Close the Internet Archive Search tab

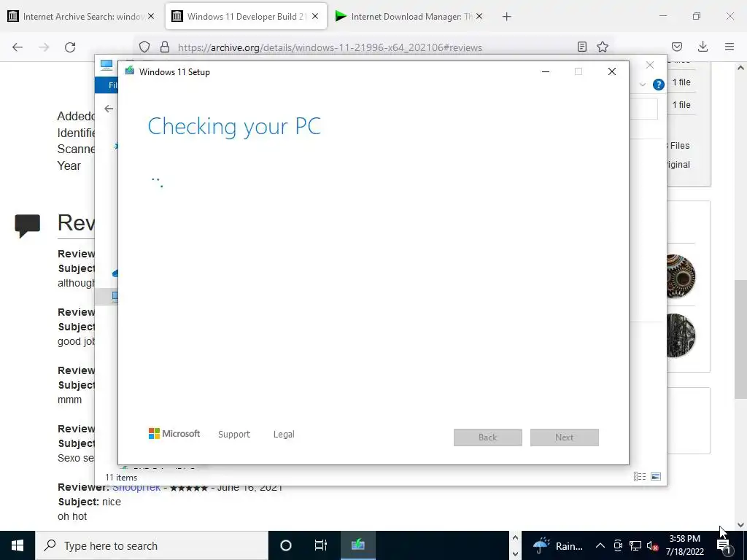coord(151,16)
